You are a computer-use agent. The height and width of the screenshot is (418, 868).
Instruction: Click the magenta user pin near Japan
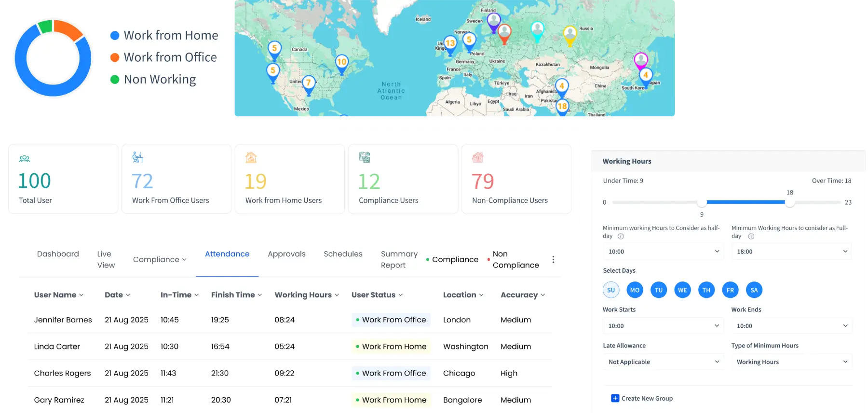(x=640, y=60)
